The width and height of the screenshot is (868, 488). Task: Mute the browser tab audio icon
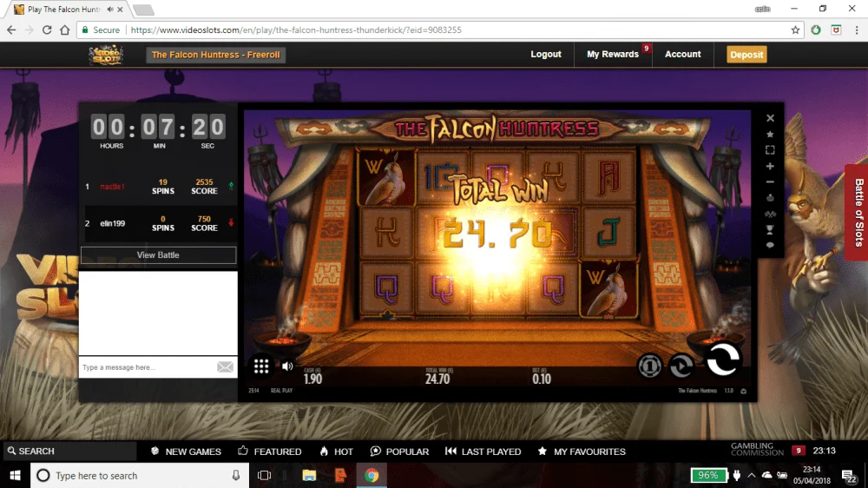coord(110,10)
